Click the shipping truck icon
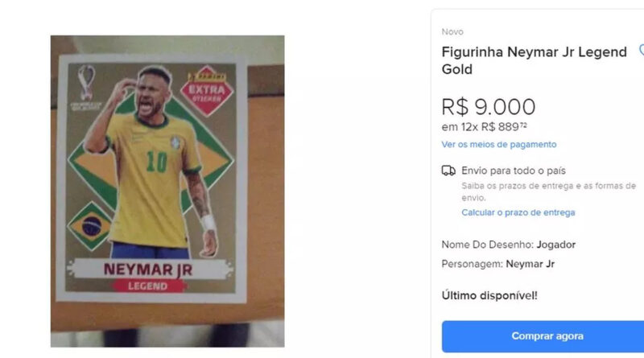 [x=448, y=171]
